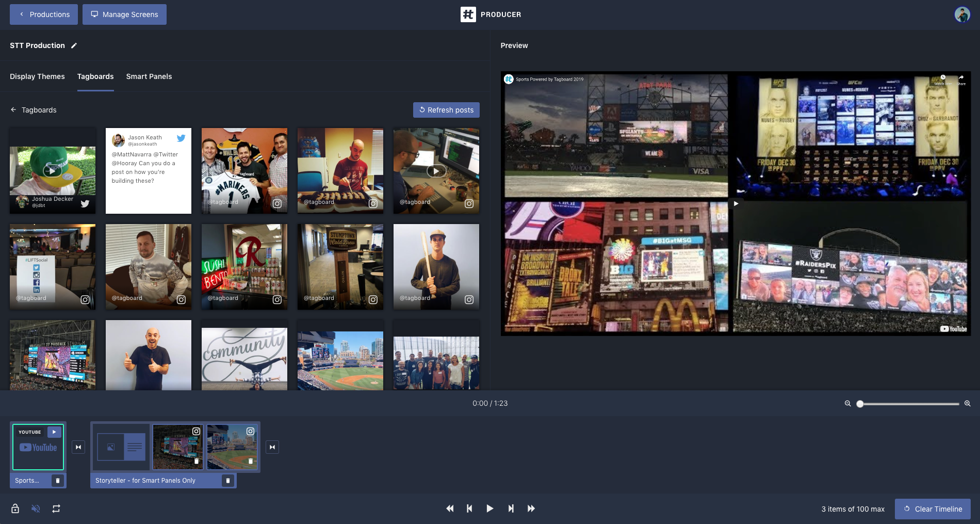Select the Mariners jersey Instagram post
The height and width of the screenshot is (524, 980).
click(x=244, y=171)
